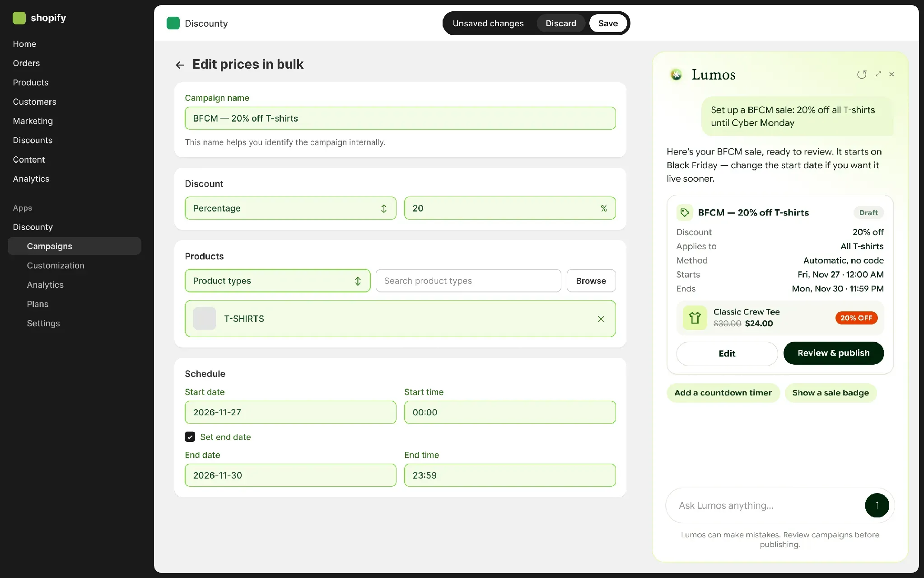The image size is (924, 578).
Task: Click the green Discounty app icon
Action: [173, 23]
